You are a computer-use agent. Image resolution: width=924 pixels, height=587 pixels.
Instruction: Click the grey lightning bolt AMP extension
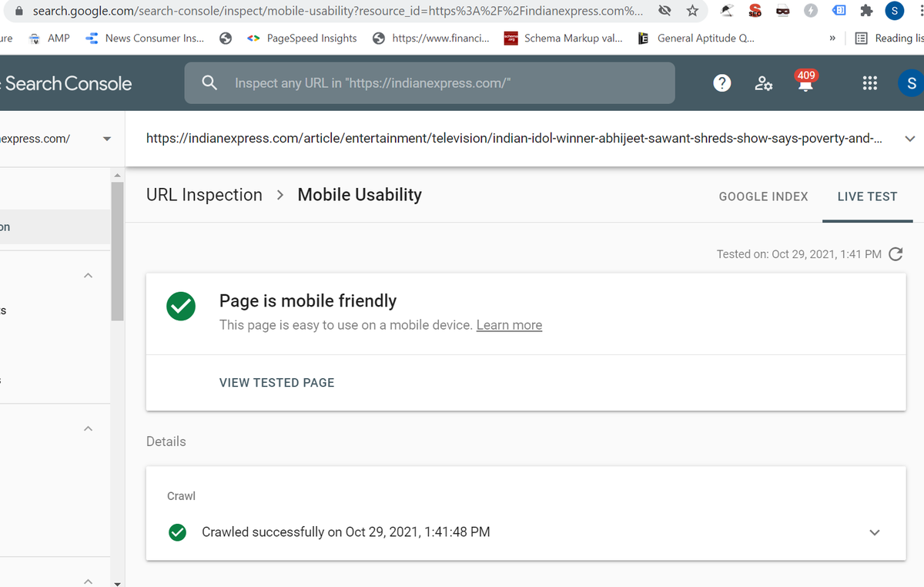[x=811, y=12]
